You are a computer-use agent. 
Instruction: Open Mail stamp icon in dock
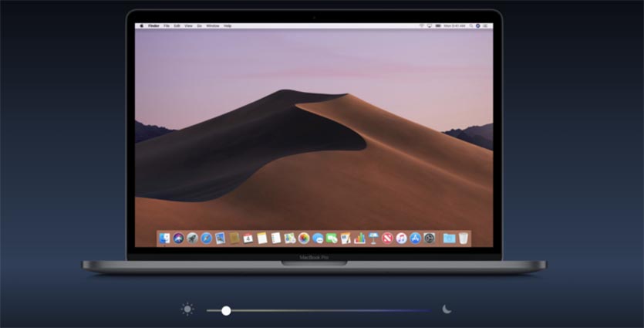click(220, 238)
